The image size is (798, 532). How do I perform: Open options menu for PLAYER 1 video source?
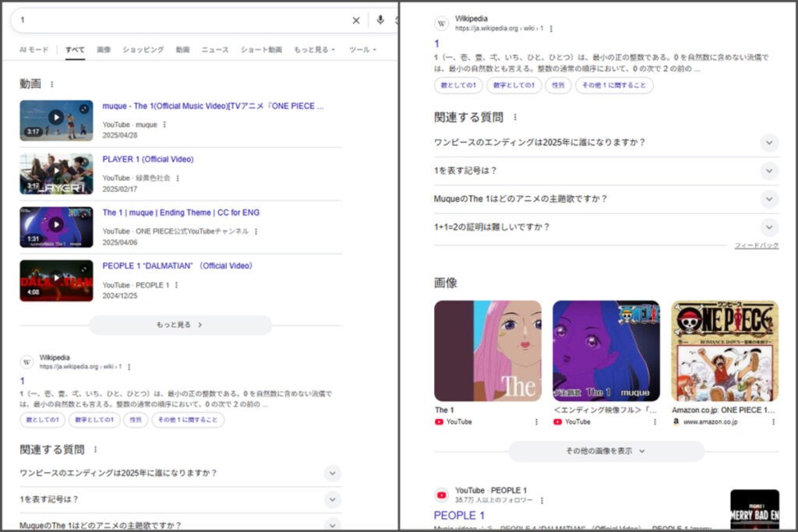tap(178, 178)
